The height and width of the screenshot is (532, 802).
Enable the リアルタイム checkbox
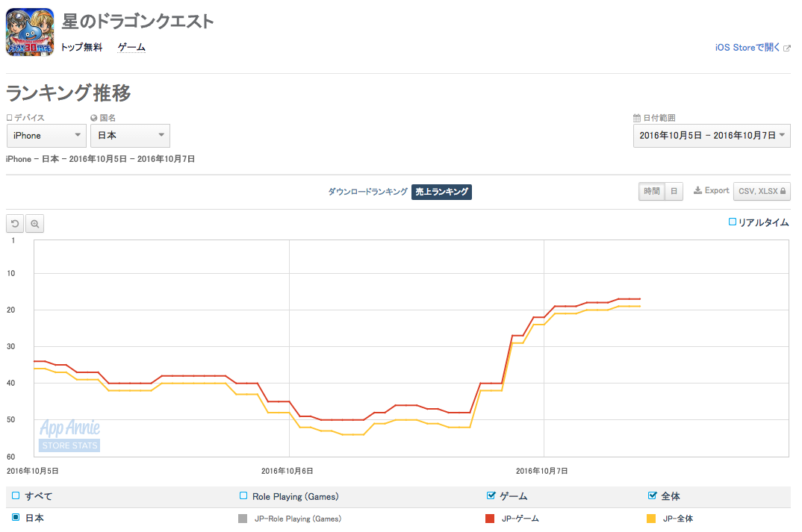(x=733, y=222)
